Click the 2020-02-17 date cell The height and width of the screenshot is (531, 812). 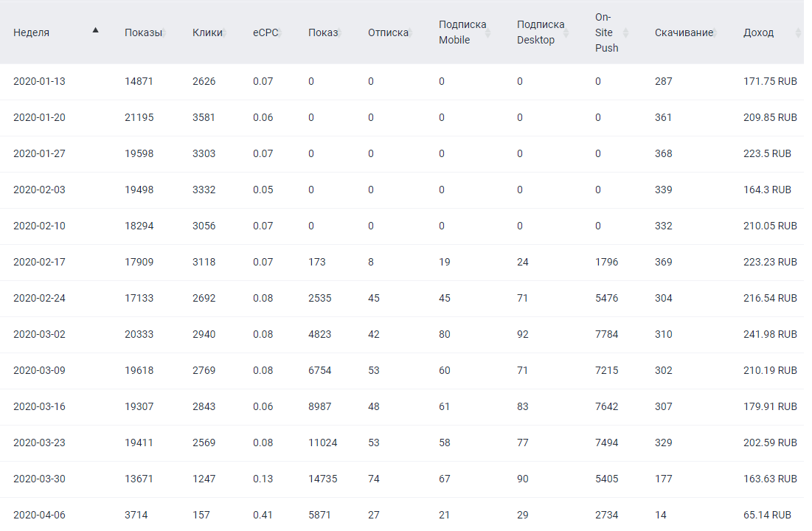tap(39, 262)
